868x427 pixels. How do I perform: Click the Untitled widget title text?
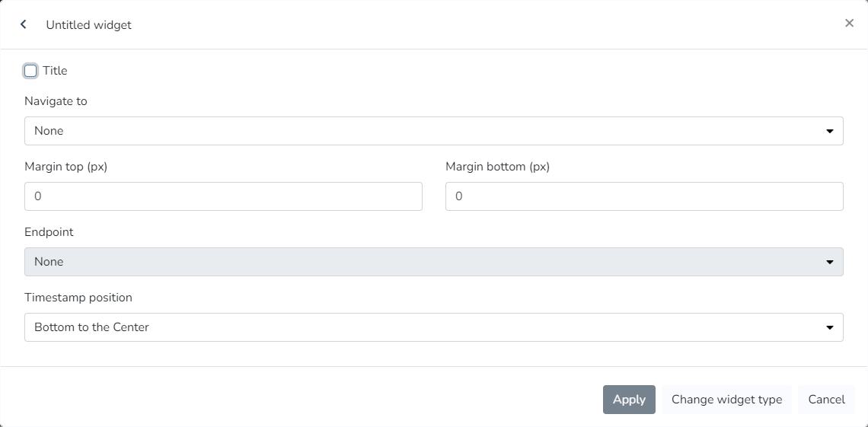pyautogui.click(x=88, y=25)
